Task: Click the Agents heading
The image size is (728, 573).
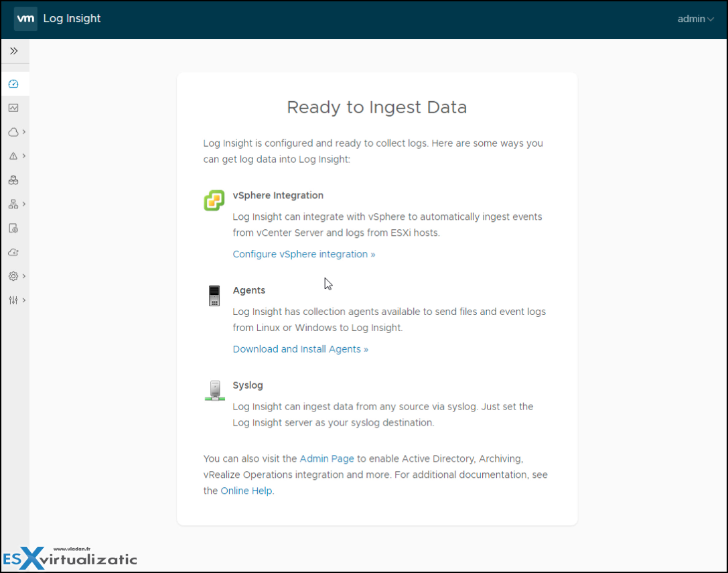Action: (249, 290)
